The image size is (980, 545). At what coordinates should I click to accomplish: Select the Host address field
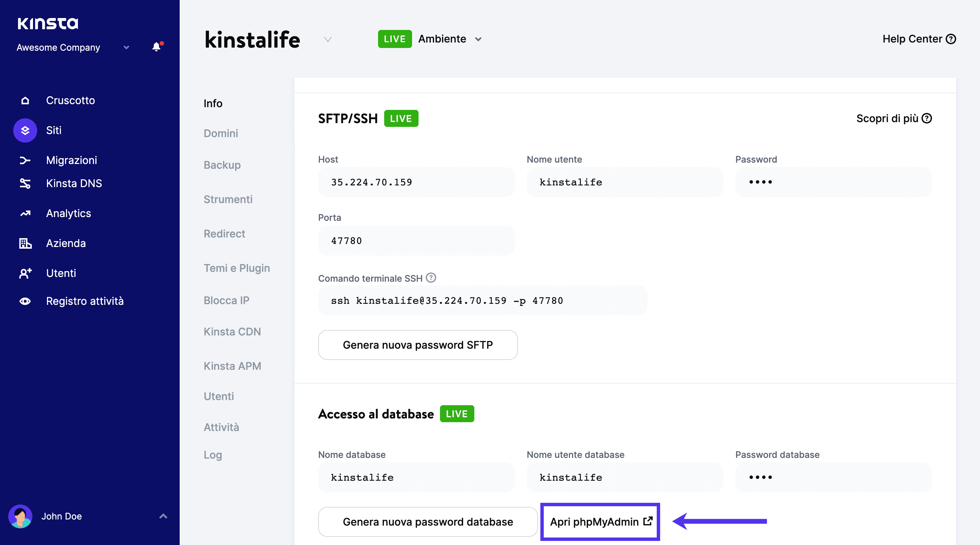416,182
